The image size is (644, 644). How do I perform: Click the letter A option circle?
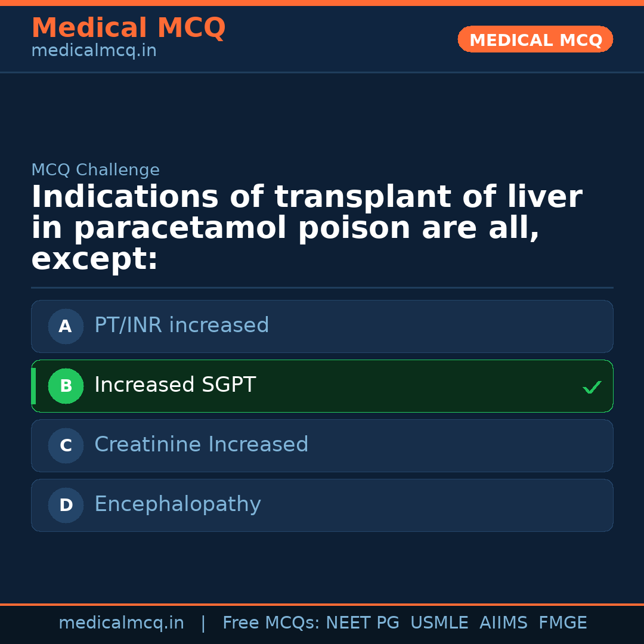tap(66, 326)
